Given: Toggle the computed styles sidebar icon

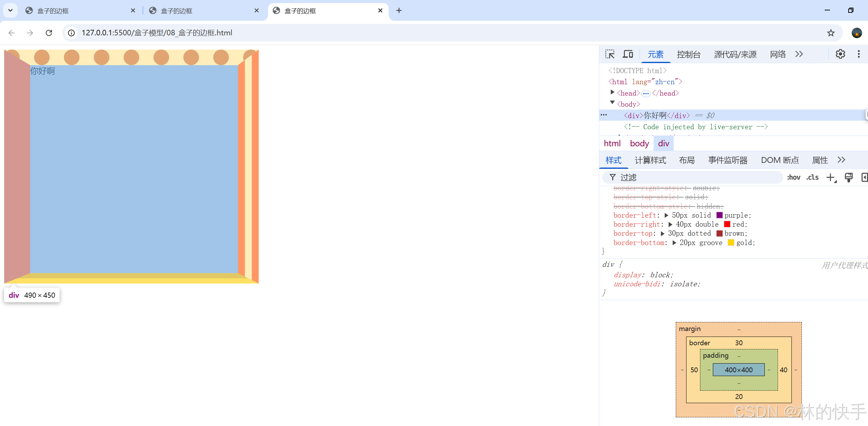Looking at the screenshot, I should 864,177.
